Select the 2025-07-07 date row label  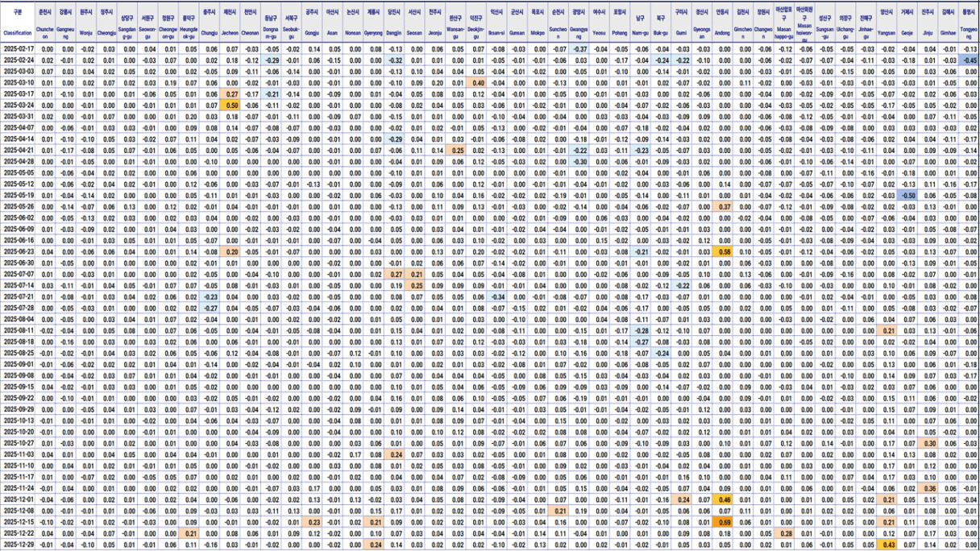coord(18,275)
